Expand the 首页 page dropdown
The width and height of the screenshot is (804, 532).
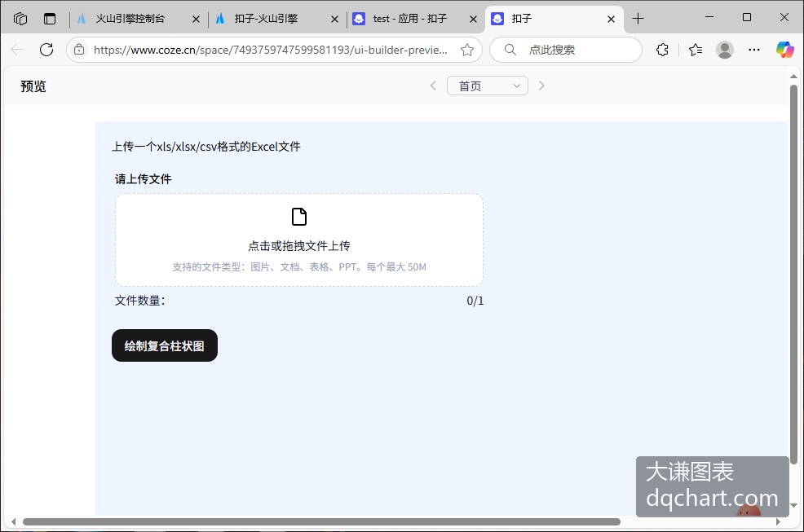point(487,86)
